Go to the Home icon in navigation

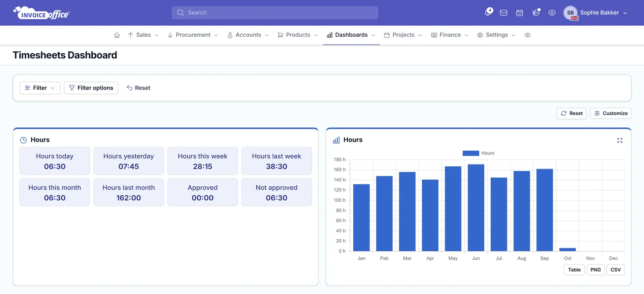point(117,35)
